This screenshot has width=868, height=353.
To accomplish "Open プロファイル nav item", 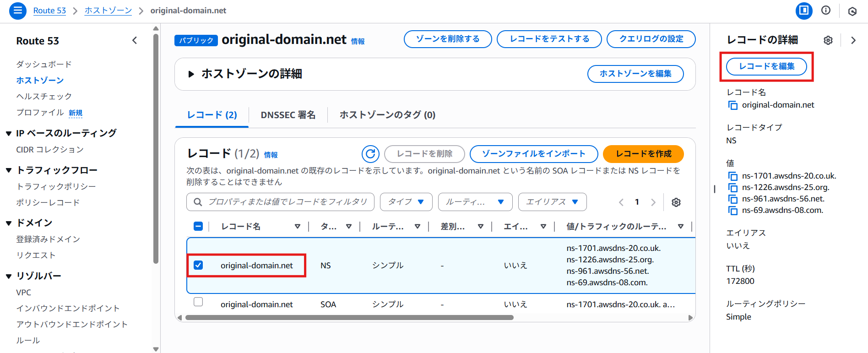I will 40,113.
